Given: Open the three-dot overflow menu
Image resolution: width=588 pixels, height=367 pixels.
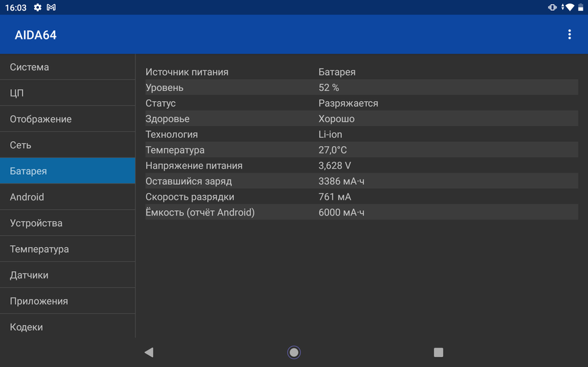Looking at the screenshot, I should [x=569, y=34].
